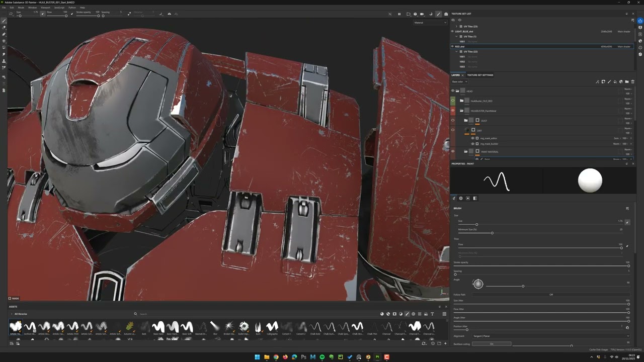The image size is (644, 362).
Task: Click the pause engine icon in viewport toolbar
Action: (399, 14)
